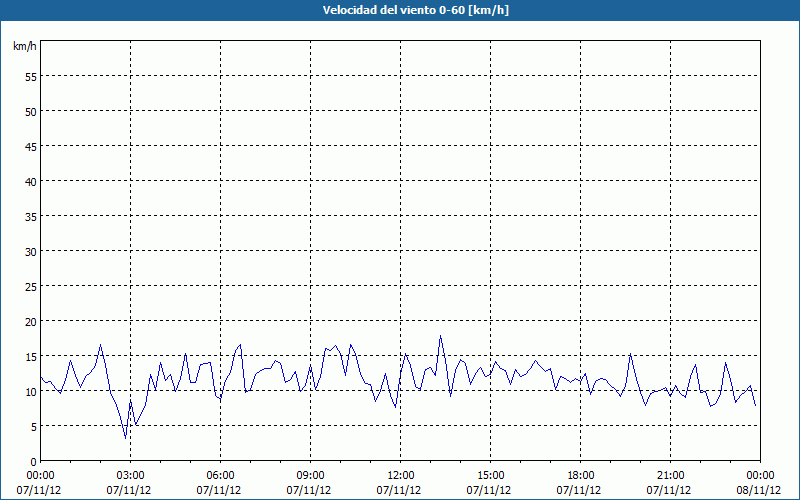Click the 12:00 time label
This screenshot has height=500, width=800.
pos(401,476)
